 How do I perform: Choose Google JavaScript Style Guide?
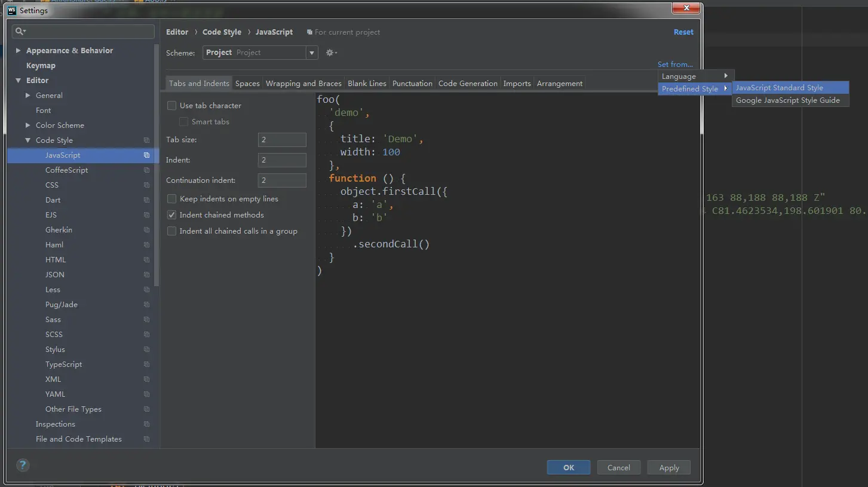point(790,100)
